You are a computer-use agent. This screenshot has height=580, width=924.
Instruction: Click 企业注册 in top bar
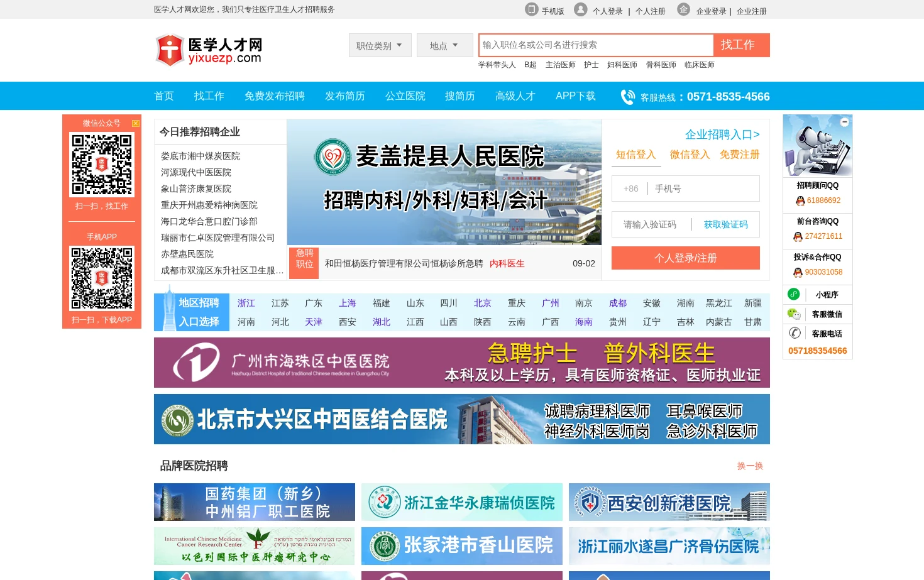pos(752,11)
